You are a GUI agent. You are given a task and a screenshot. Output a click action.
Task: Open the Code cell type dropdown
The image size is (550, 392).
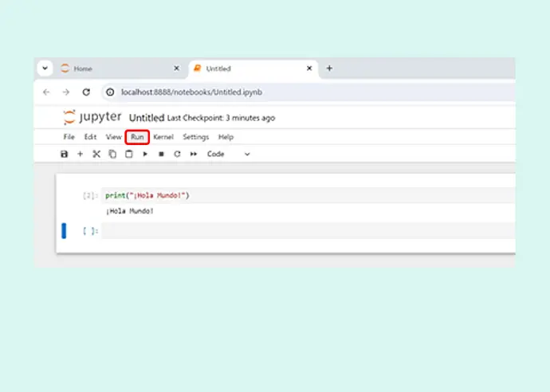228,154
